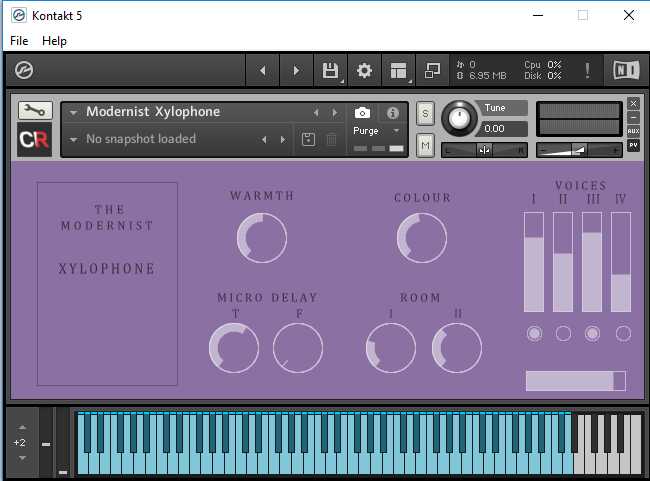
Task: Load next snapshot with right arrow
Action: coord(283,140)
